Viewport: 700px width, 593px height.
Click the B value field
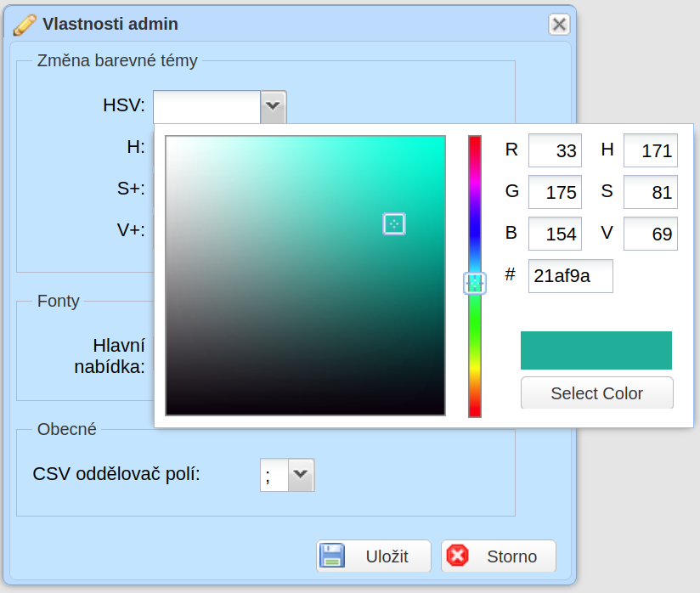pyautogui.click(x=555, y=234)
